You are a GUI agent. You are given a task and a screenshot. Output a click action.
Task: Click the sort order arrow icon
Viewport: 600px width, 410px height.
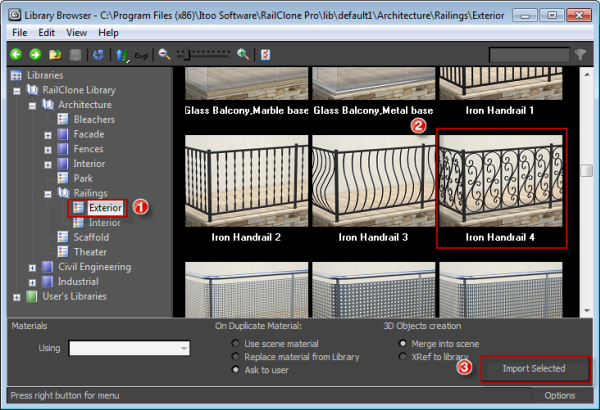[x=122, y=55]
